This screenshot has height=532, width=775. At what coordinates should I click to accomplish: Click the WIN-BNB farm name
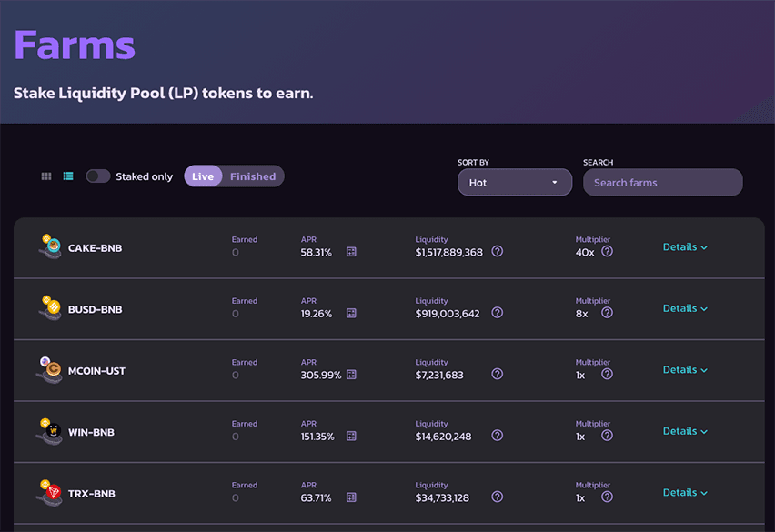tap(91, 433)
